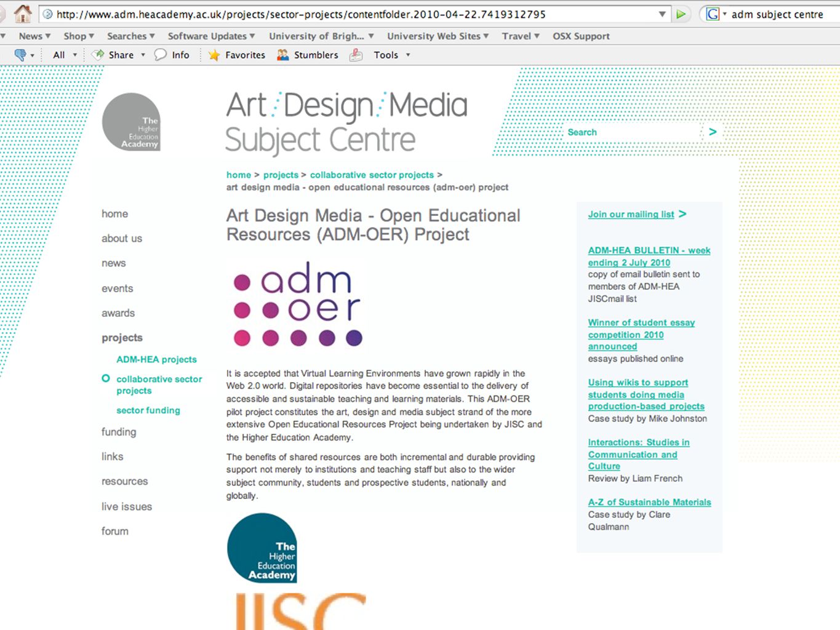
Task: Open A-Z of Sustainable Materials link
Action: point(649,502)
